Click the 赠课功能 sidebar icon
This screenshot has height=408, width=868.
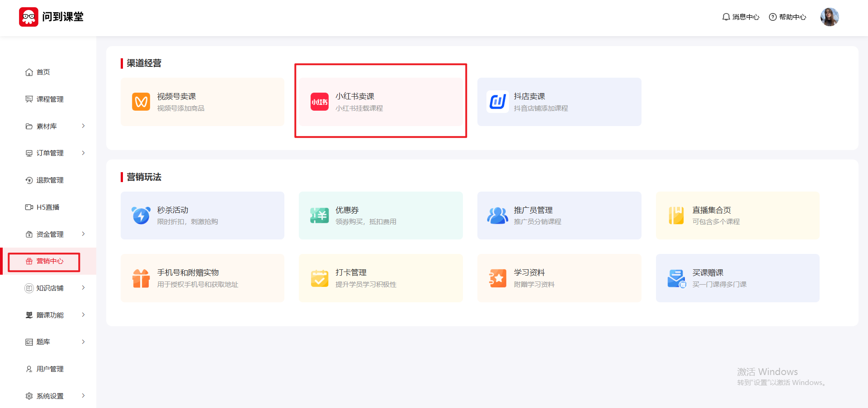tap(29, 315)
